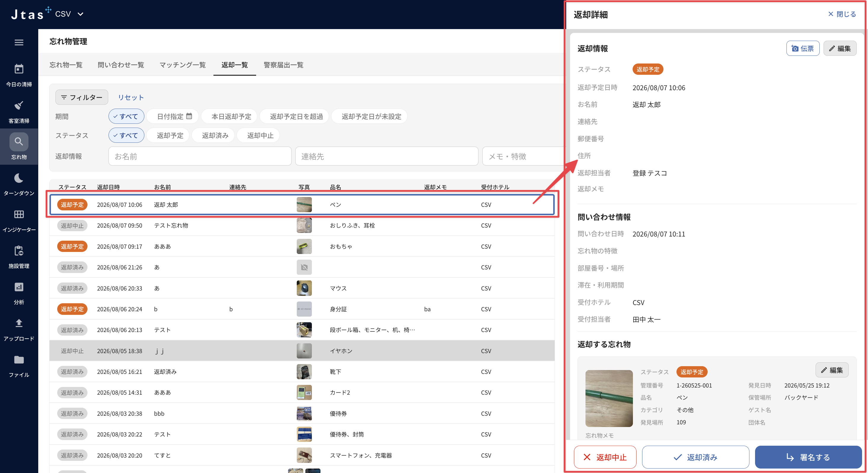Click the ステータス column header
The image size is (868, 473).
(72, 187)
